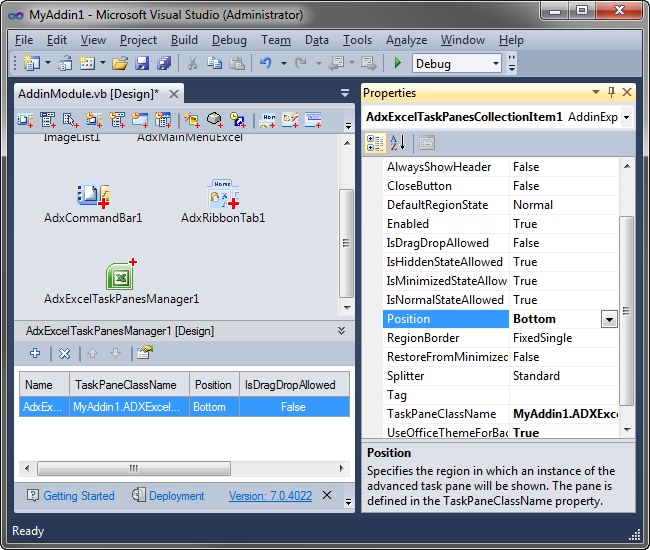Click the Properties grid vertical scrollbar thumb
650x550 pixels.
pyautogui.click(x=626, y=311)
